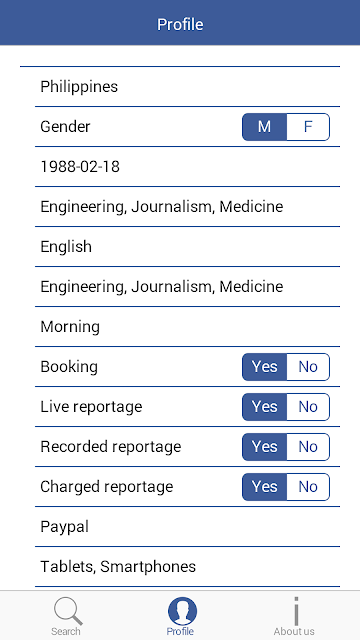Set Gender to M
The width and height of the screenshot is (360, 640).
coord(264,127)
